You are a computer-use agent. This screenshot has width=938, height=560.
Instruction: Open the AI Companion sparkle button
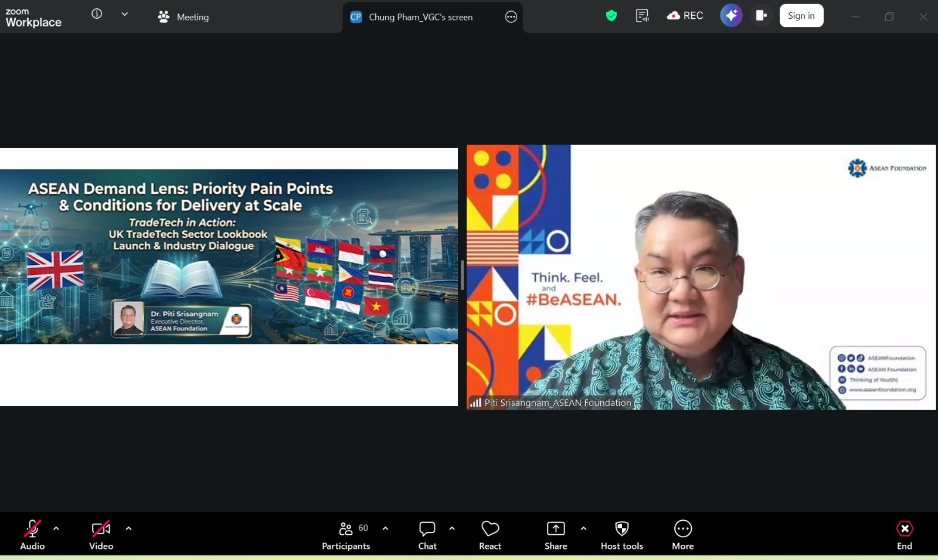tap(731, 16)
